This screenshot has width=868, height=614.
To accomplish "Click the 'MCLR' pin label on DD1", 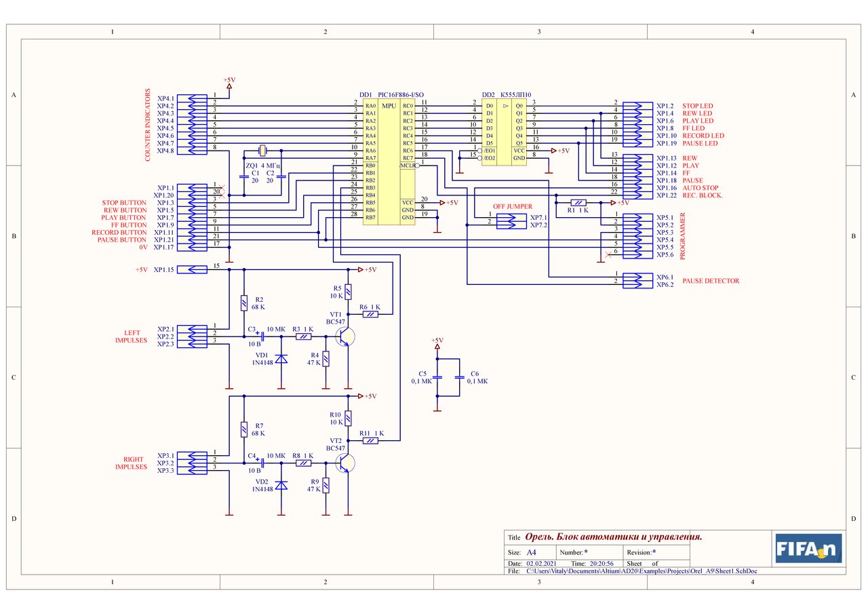I will [x=407, y=166].
